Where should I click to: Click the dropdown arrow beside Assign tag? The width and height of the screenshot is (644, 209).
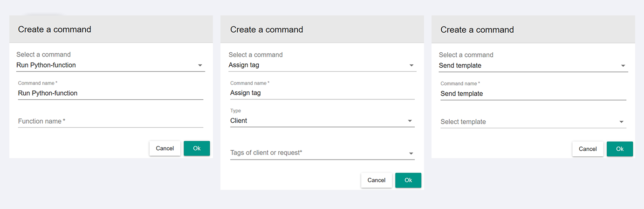click(411, 65)
